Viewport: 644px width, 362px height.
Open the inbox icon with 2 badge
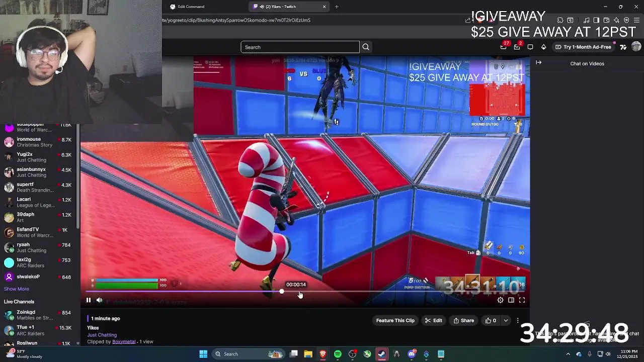pyautogui.click(x=517, y=47)
